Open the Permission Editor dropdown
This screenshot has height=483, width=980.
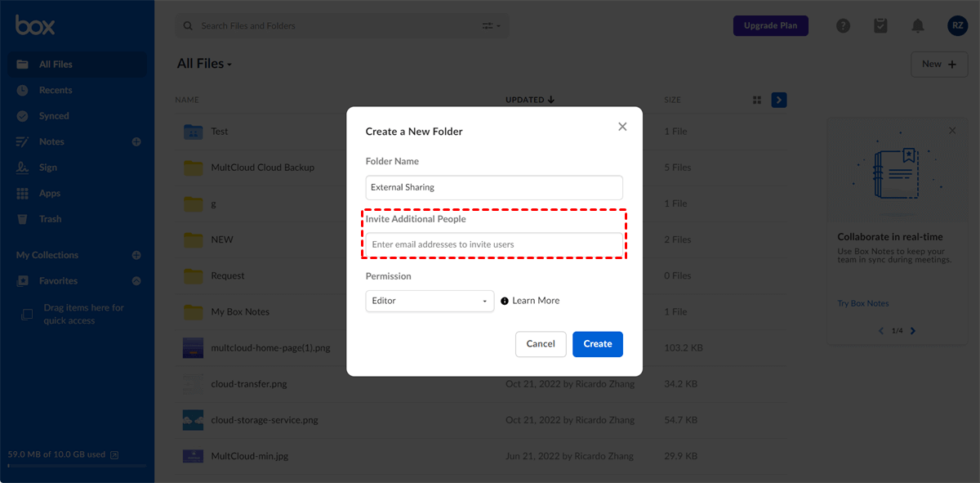(x=430, y=301)
